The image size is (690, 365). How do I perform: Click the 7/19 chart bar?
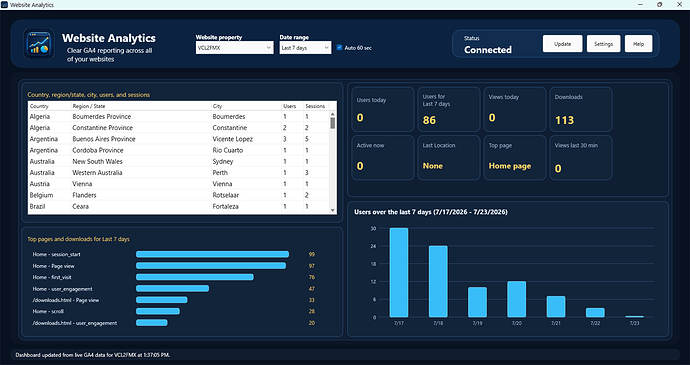click(x=477, y=302)
